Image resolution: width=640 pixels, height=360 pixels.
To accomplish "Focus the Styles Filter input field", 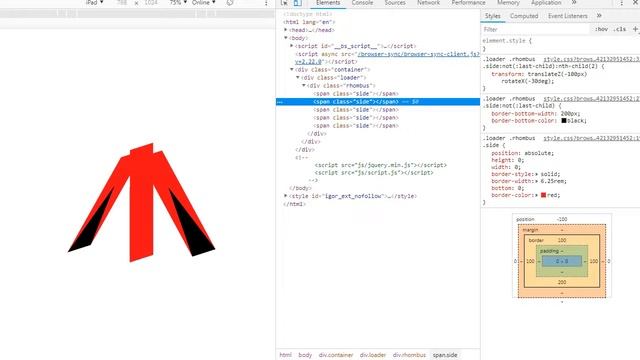I will [x=536, y=29].
